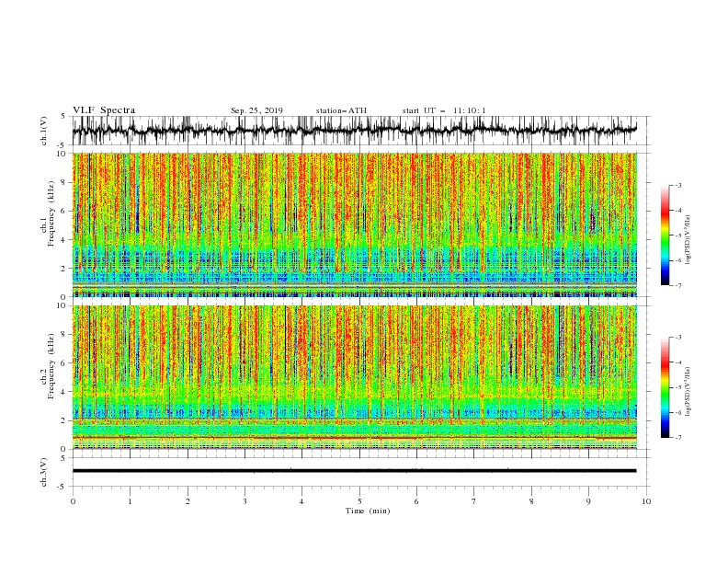Click the "-5" tick on ch.2 colorbar
The width and height of the screenshot is (728, 563).
click(x=678, y=387)
